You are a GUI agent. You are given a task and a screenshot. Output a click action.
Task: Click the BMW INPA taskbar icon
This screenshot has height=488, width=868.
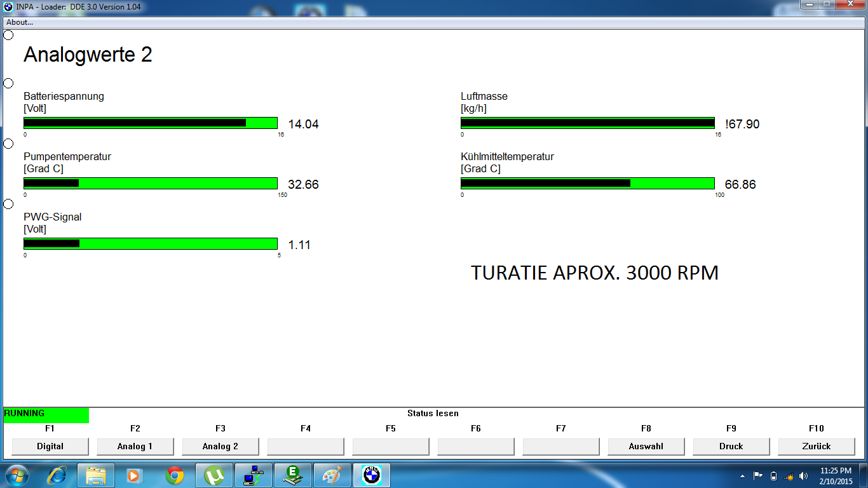[x=371, y=475]
